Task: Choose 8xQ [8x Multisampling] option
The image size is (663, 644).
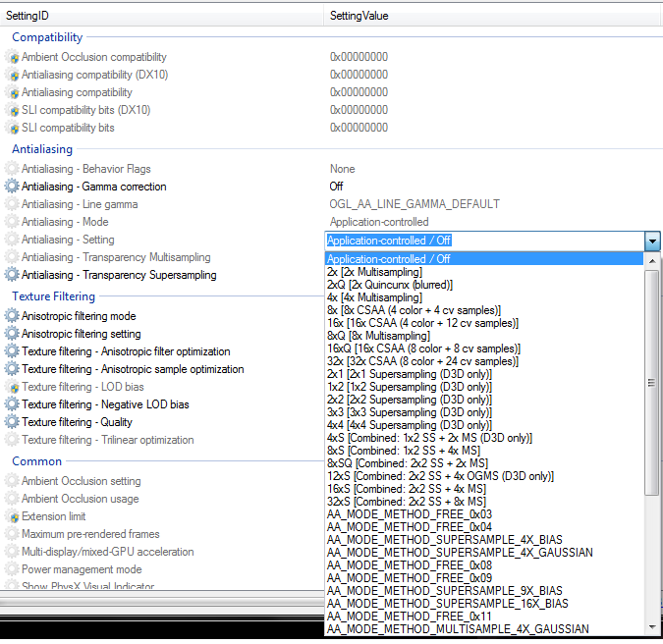Action: coord(484,336)
